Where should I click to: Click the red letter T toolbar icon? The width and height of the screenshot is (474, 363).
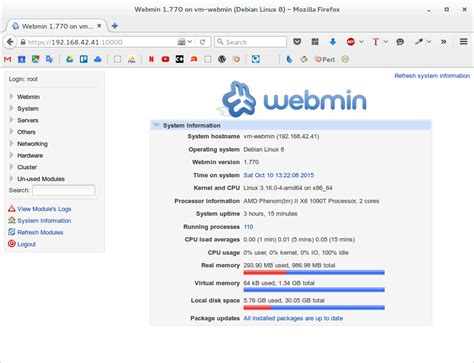tap(376, 42)
